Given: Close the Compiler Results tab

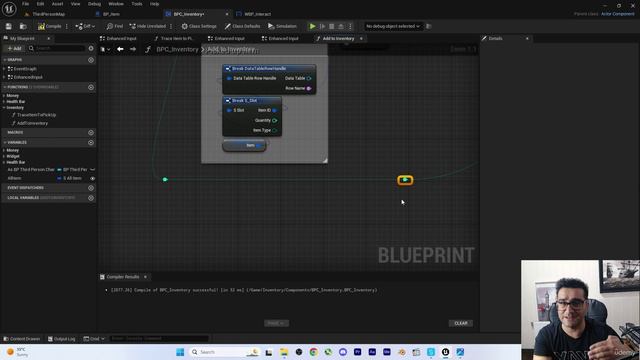Looking at the screenshot, I should coord(145,277).
